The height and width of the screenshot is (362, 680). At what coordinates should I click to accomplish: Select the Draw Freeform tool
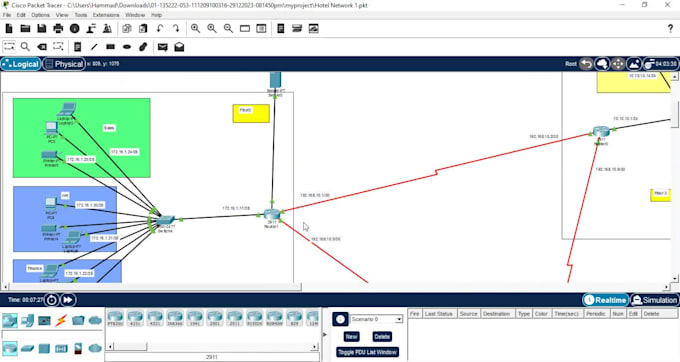[x=143, y=46]
